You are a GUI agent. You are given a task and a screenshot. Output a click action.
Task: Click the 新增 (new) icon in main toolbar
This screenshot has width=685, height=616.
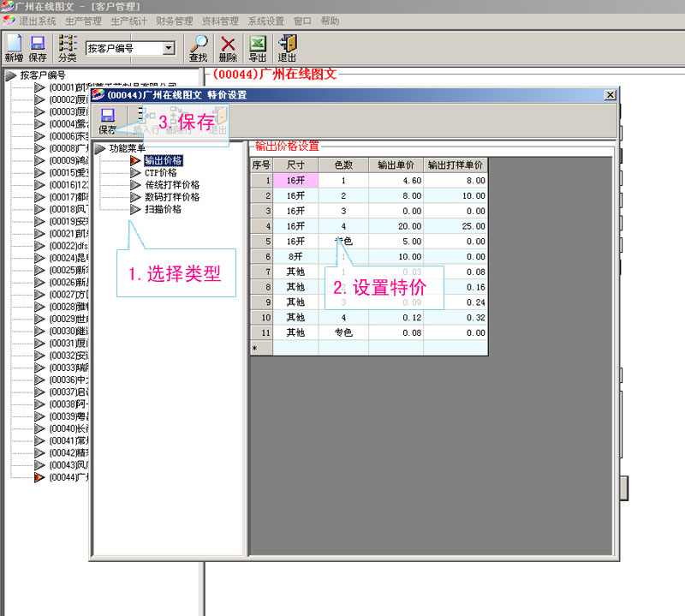[14, 48]
